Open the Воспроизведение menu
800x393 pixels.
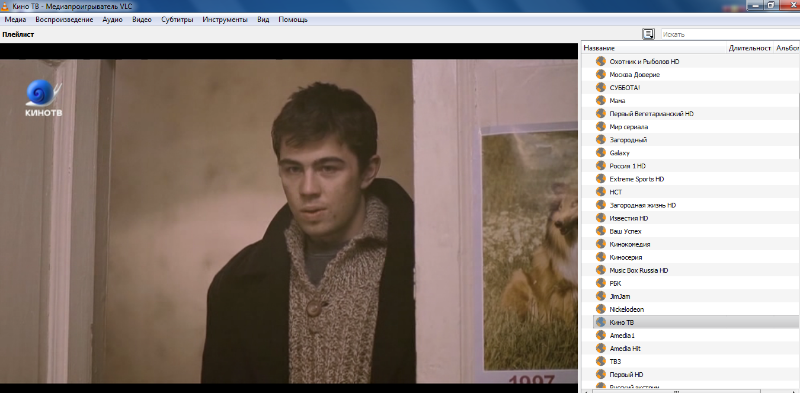[x=64, y=20]
